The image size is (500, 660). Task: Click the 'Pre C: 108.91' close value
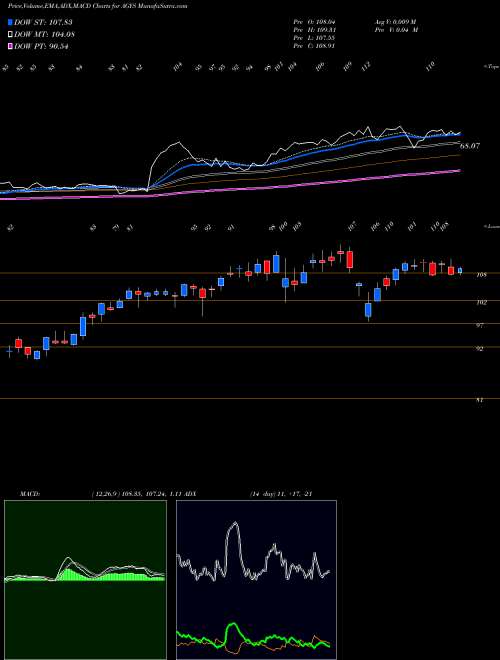314,46
